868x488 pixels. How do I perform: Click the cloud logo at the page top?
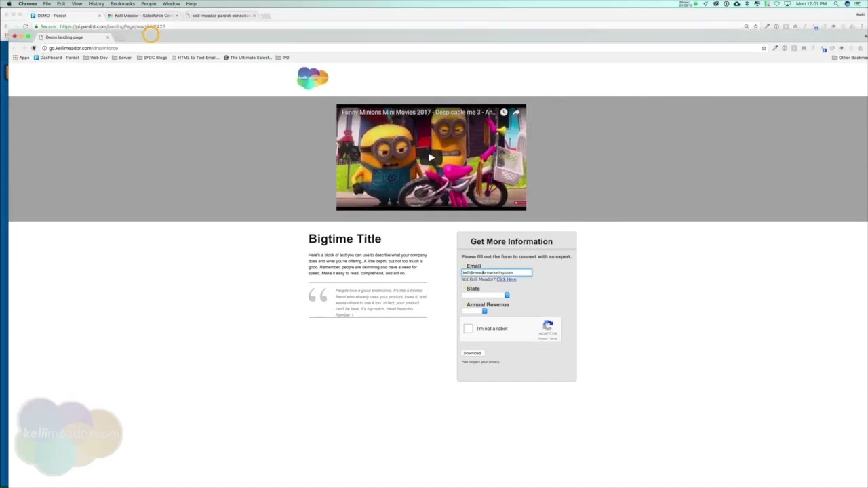pos(313,78)
